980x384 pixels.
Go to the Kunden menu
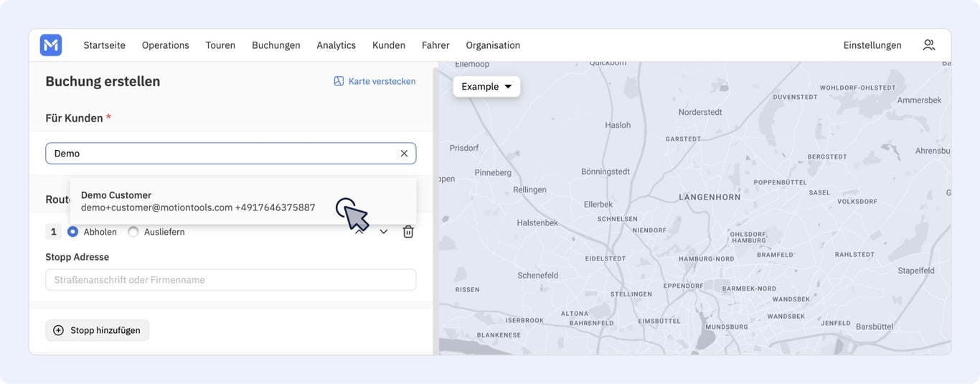(389, 45)
